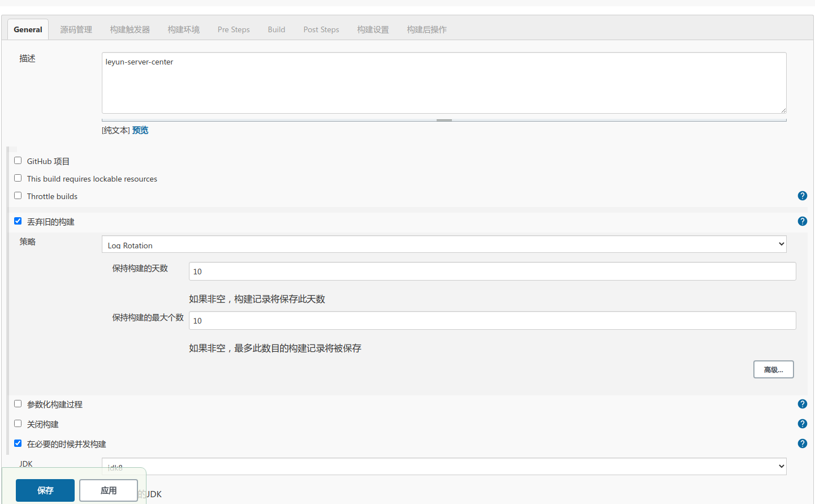Click the 高级... advanced button
The width and height of the screenshot is (815, 504).
(x=773, y=369)
